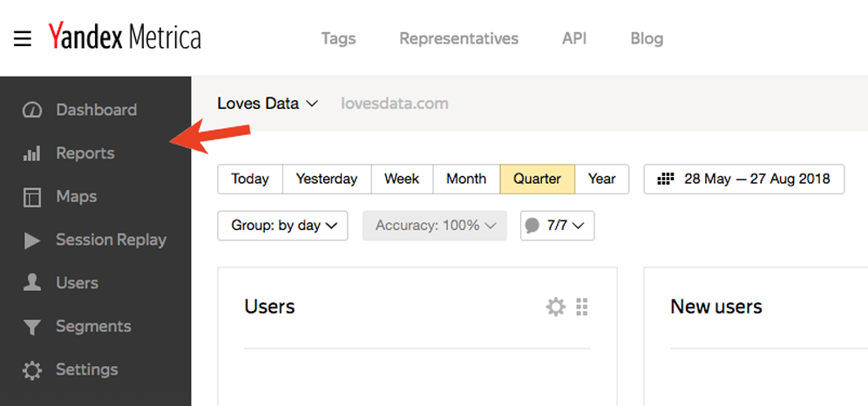Expand the Loves Data counter dropdown
868x406 pixels.
(x=268, y=104)
